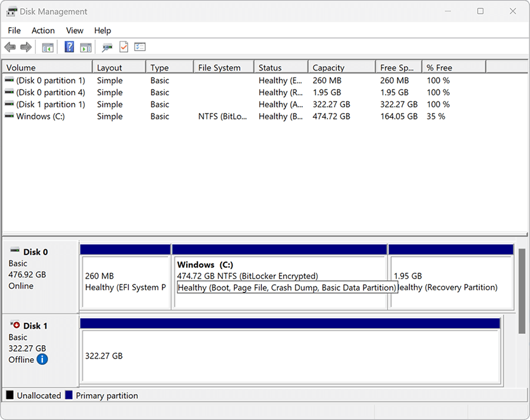Click the drive icon beside (Disk 0 partition 1)
This screenshot has height=420, width=530.
9,80
